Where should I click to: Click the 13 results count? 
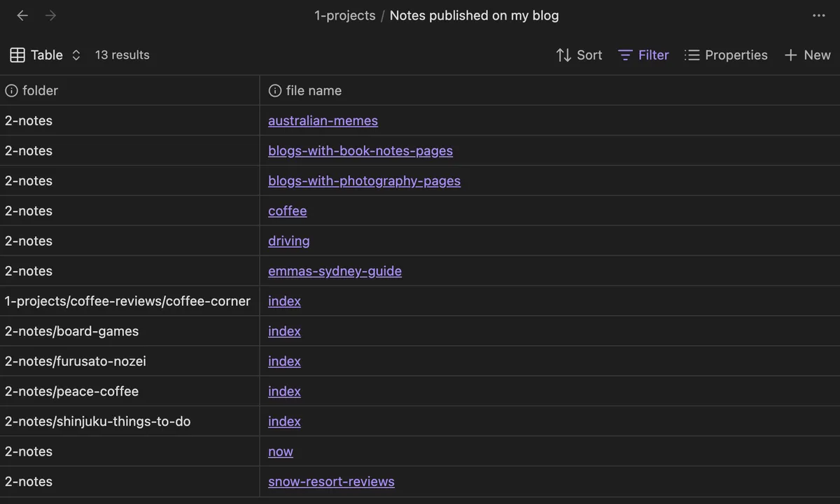click(x=122, y=55)
